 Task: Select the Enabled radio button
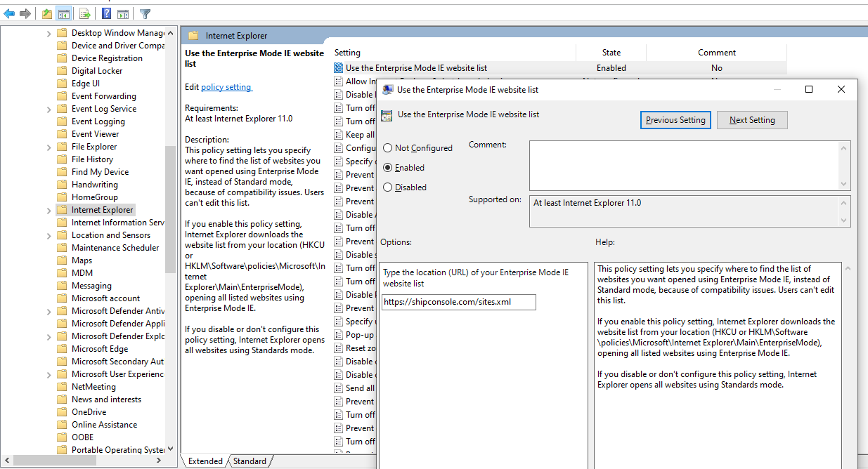tap(388, 168)
